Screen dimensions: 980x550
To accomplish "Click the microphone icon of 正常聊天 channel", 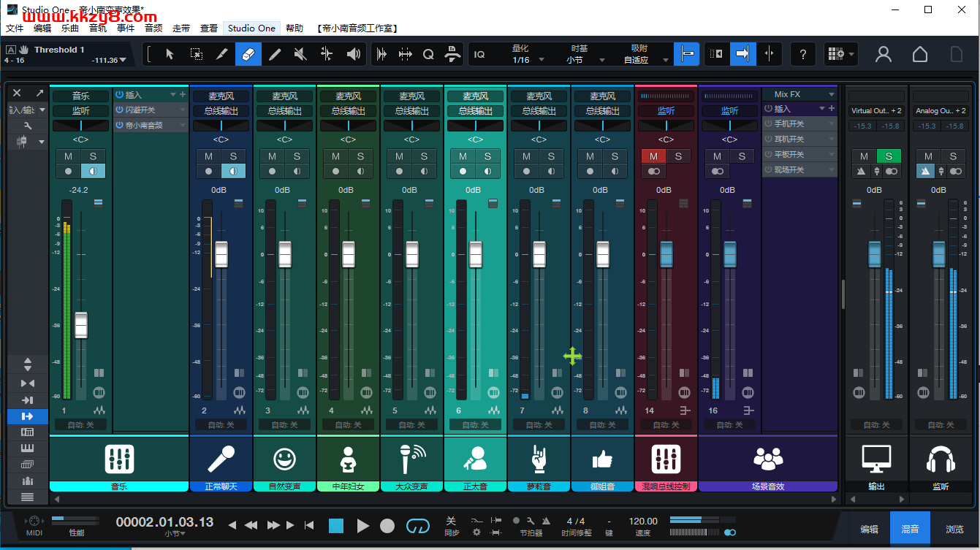I will click(221, 459).
